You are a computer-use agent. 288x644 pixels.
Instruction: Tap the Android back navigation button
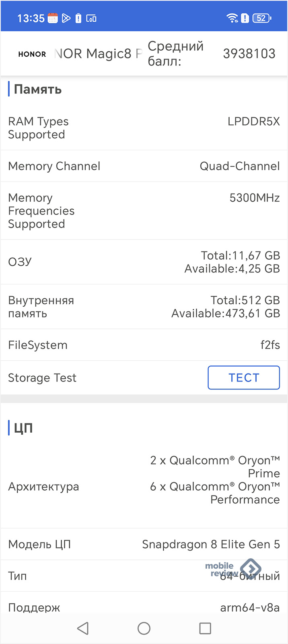(83, 628)
